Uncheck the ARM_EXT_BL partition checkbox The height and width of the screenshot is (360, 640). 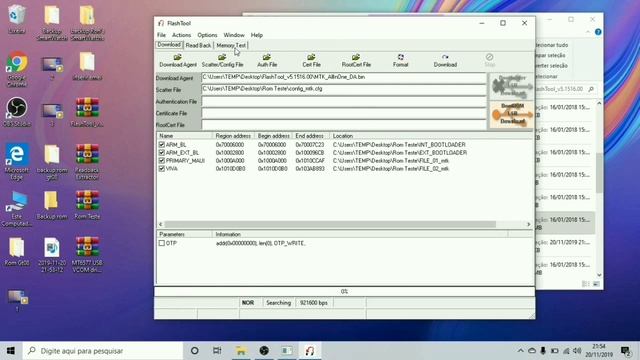(x=162, y=153)
